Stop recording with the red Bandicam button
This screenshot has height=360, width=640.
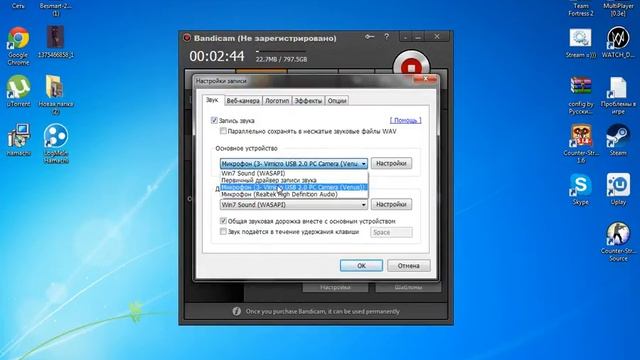click(x=411, y=66)
